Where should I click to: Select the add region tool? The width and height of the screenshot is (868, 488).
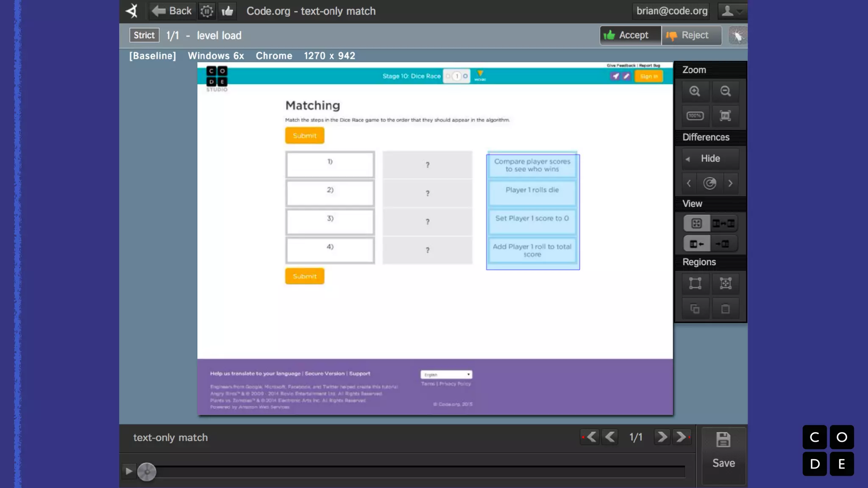click(x=695, y=283)
